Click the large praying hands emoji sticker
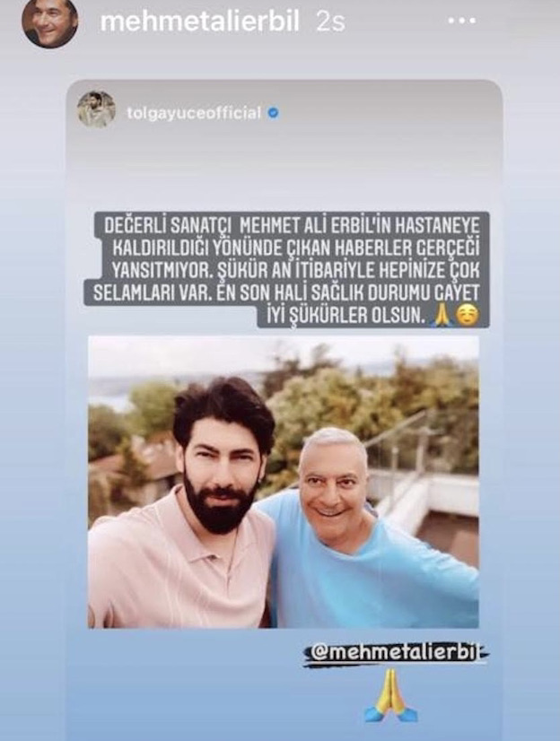 [x=390, y=695]
